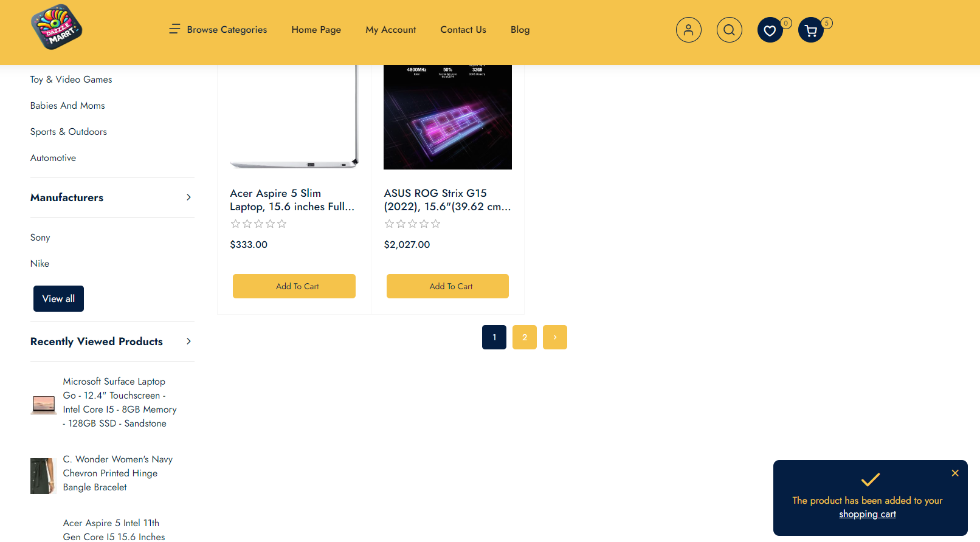Add ASUS ROG Strix G15 to cart
Image resolution: width=980 pixels, height=542 pixels.
click(x=447, y=286)
